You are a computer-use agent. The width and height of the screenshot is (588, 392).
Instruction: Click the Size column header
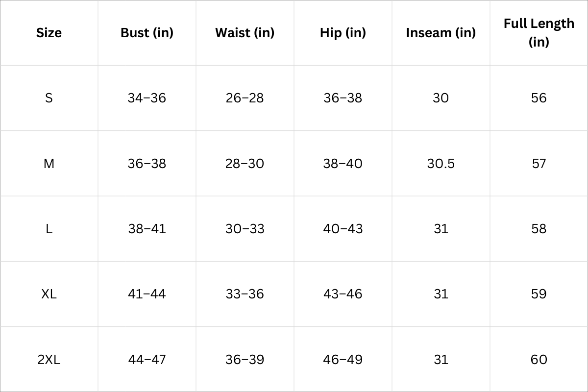[x=49, y=33]
